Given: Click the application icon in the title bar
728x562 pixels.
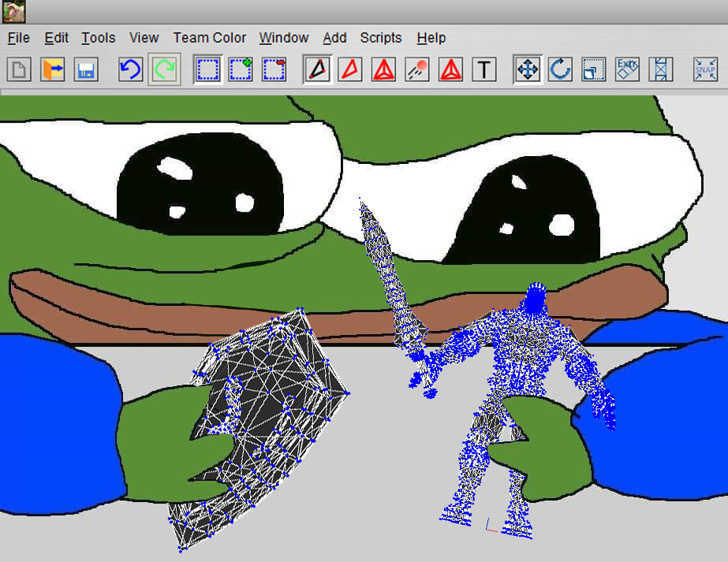Looking at the screenshot, I should (14, 12).
